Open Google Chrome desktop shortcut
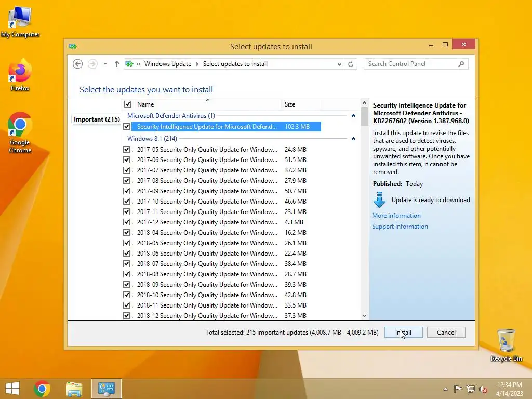The width and height of the screenshot is (532, 399). click(x=20, y=132)
